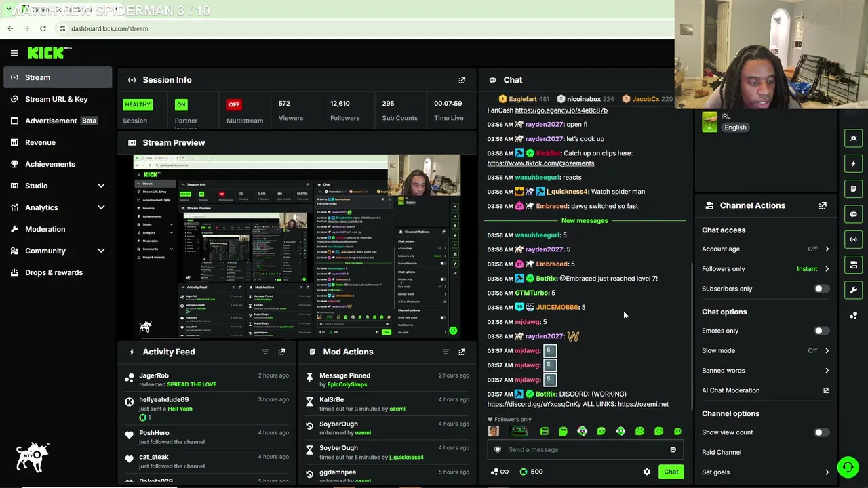Viewport: 868px width, 488px height.
Task: Click the Kick logo
Action: point(50,53)
